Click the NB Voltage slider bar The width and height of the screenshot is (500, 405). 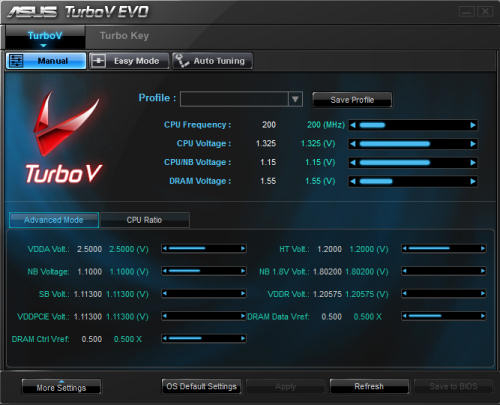pos(204,271)
